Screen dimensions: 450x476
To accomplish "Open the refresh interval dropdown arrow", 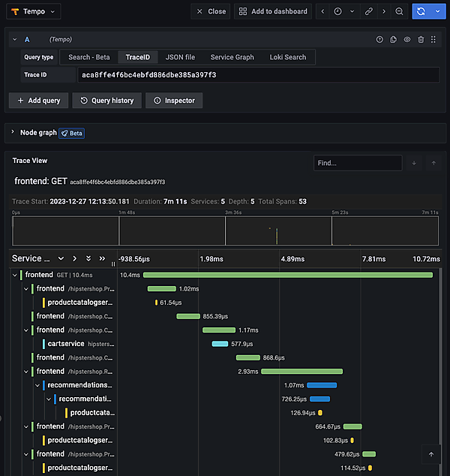I will click(x=437, y=11).
